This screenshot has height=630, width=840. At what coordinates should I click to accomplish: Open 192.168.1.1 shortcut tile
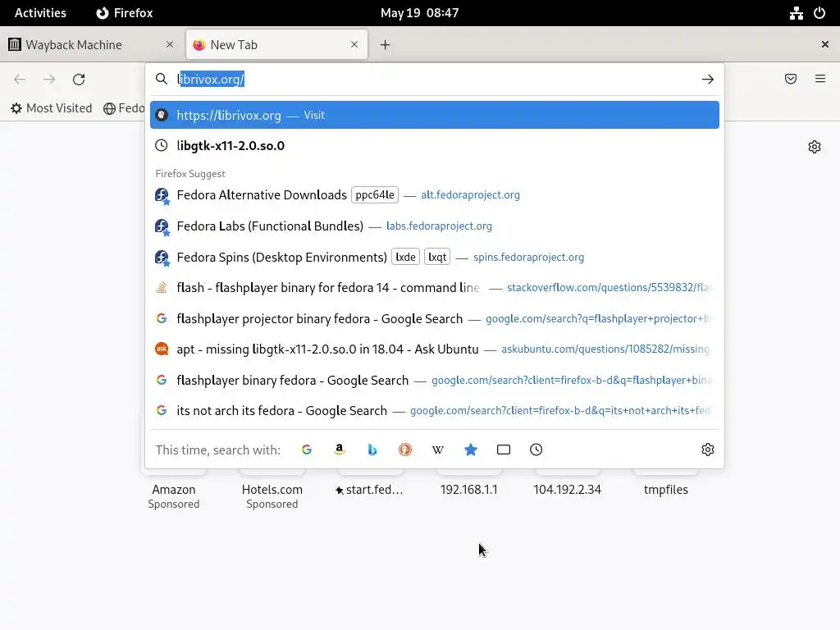point(468,490)
